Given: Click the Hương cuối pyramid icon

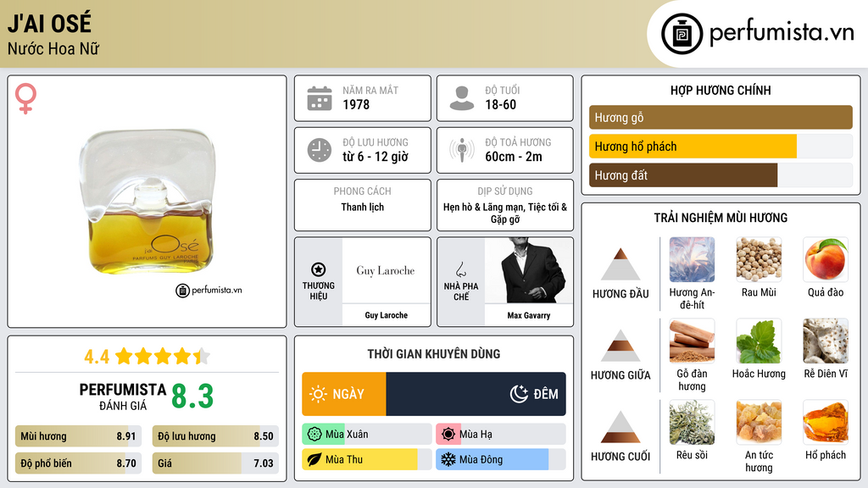Looking at the screenshot, I should click(620, 427).
